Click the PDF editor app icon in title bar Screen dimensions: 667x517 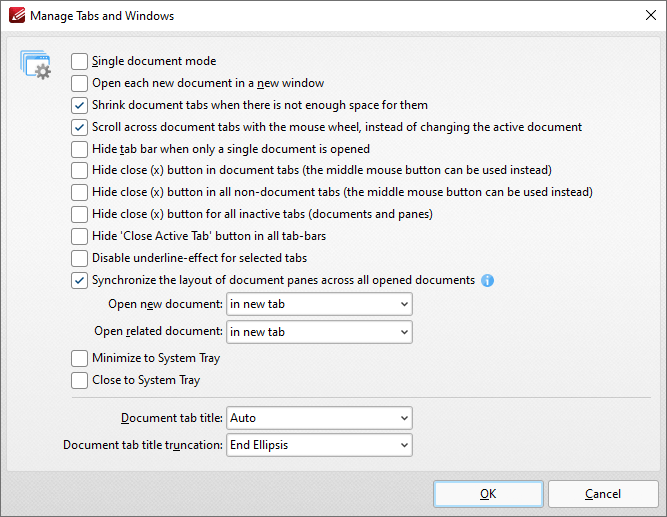(15, 16)
